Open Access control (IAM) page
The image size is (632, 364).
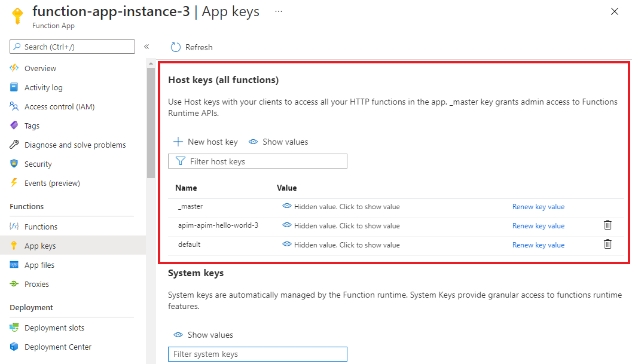click(59, 106)
